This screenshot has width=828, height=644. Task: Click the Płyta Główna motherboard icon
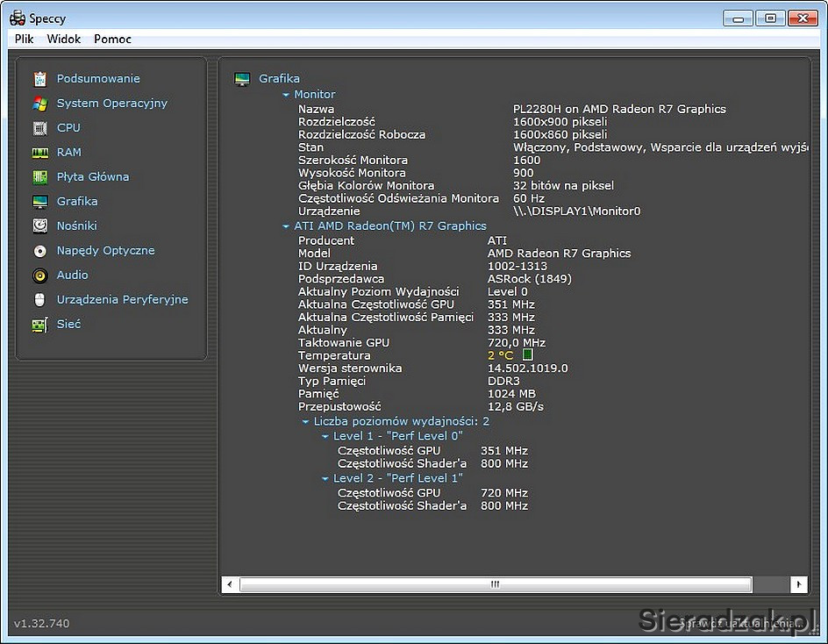point(40,177)
